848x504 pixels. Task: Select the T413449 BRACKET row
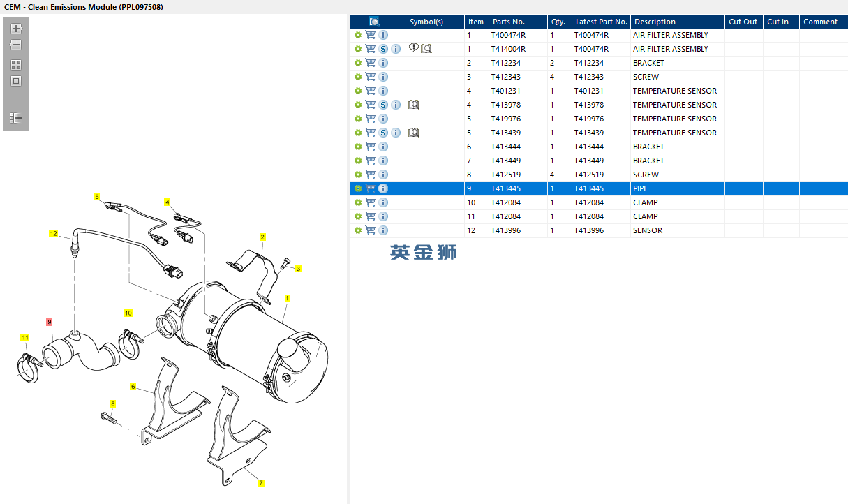600,161
